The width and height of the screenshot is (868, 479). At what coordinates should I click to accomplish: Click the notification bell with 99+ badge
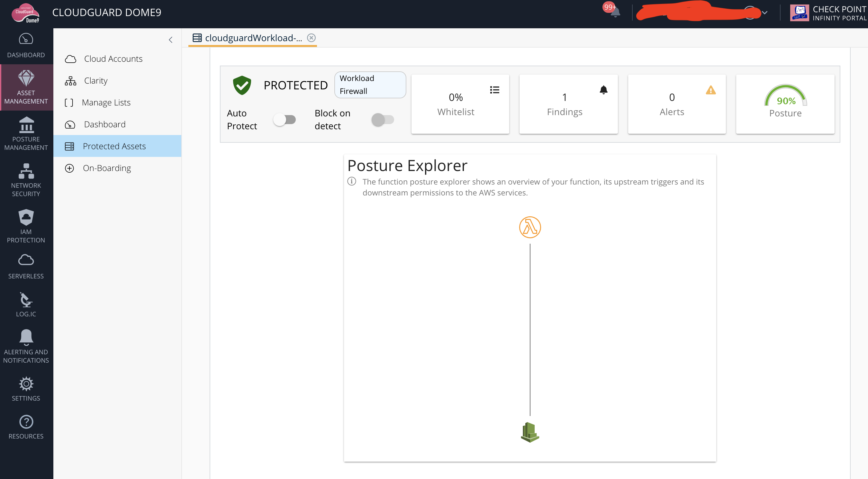click(x=615, y=12)
